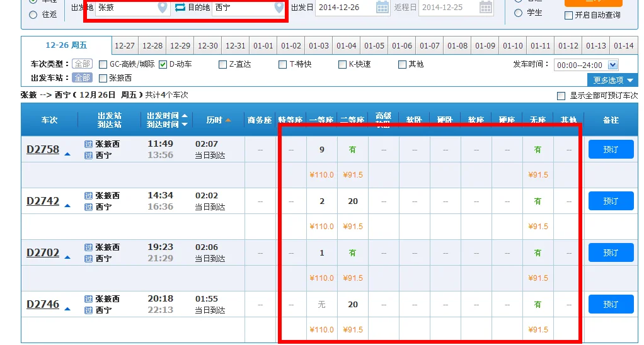
Task: Click D2758 一等座 price ¥110.0
Action: (321, 175)
